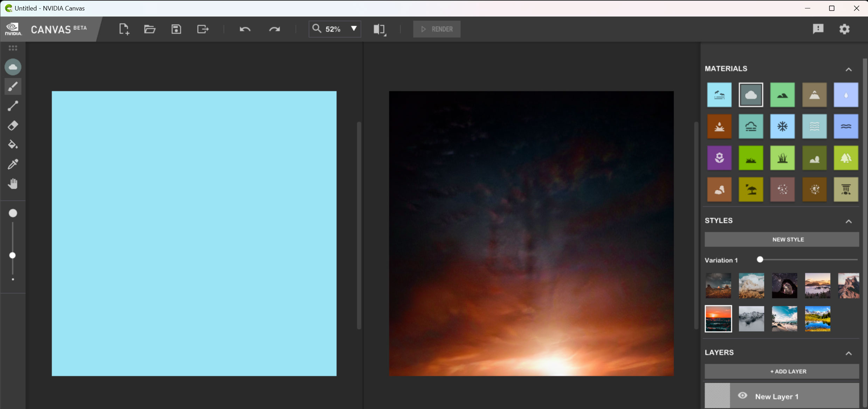
Task: Collapse the Styles panel
Action: coord(848,221)
